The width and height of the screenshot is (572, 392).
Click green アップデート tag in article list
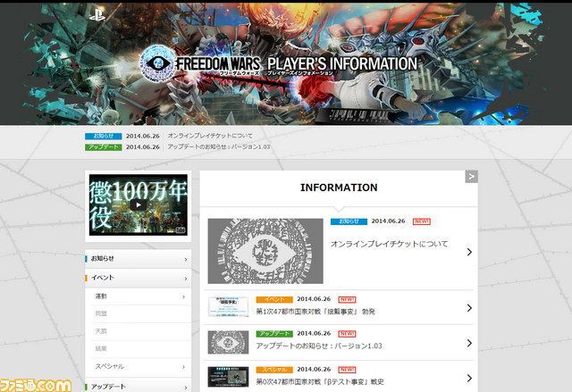pos(274,334)
